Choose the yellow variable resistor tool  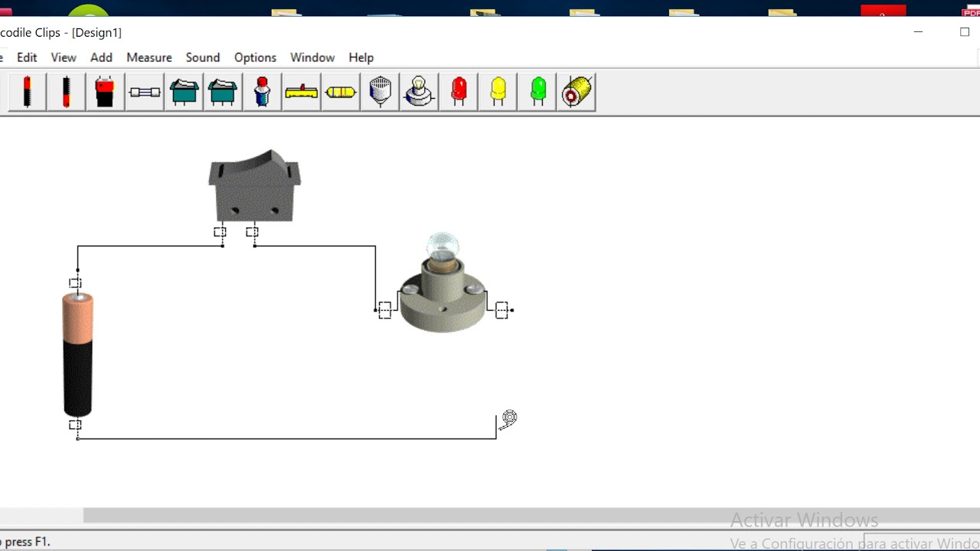point(302,92)
